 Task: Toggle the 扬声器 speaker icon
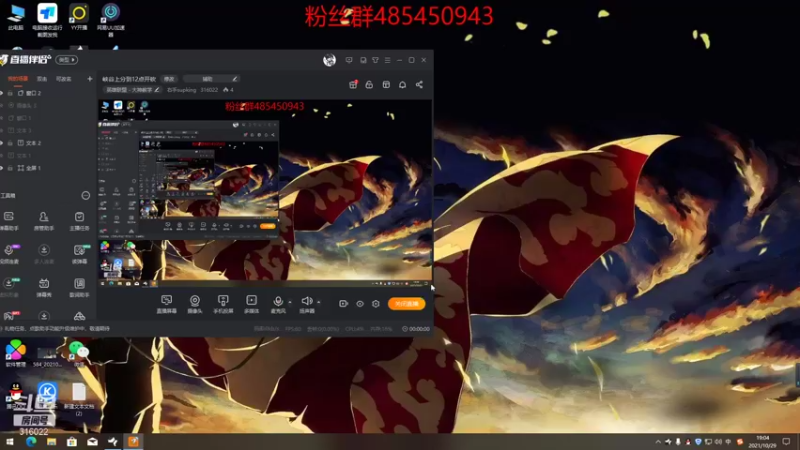click(x=306, y=302)
